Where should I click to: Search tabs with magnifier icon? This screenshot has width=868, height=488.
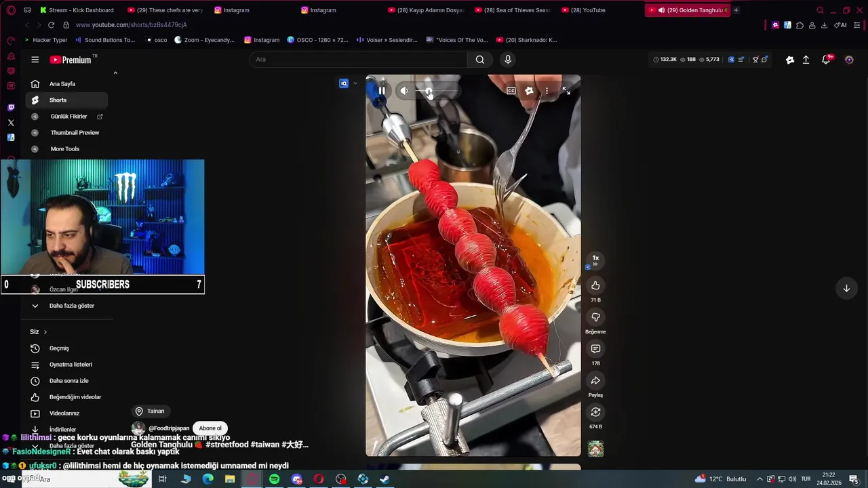(x=820, y=10)
